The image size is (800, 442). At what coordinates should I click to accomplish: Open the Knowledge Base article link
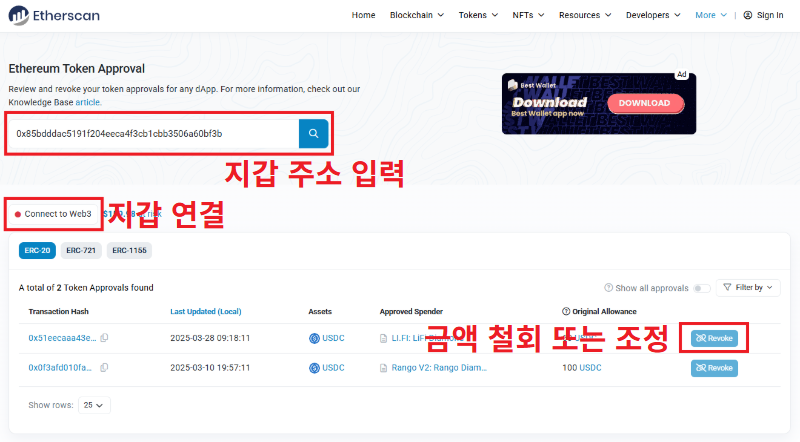(x=88, y=102)
